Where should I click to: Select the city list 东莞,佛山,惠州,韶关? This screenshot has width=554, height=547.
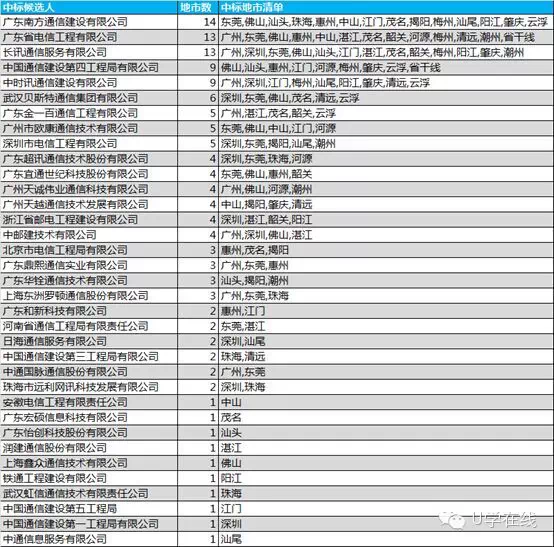click(x=386, y=174)
